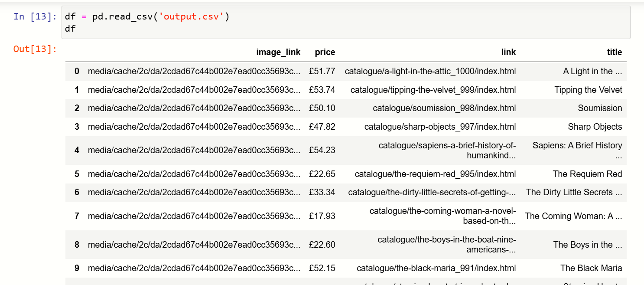Click row index 9
Screen dimensions: 644x285
(77, 268)
